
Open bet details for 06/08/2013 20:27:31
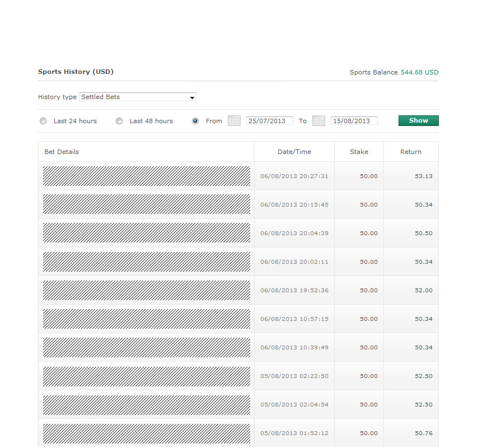(147, 176)
